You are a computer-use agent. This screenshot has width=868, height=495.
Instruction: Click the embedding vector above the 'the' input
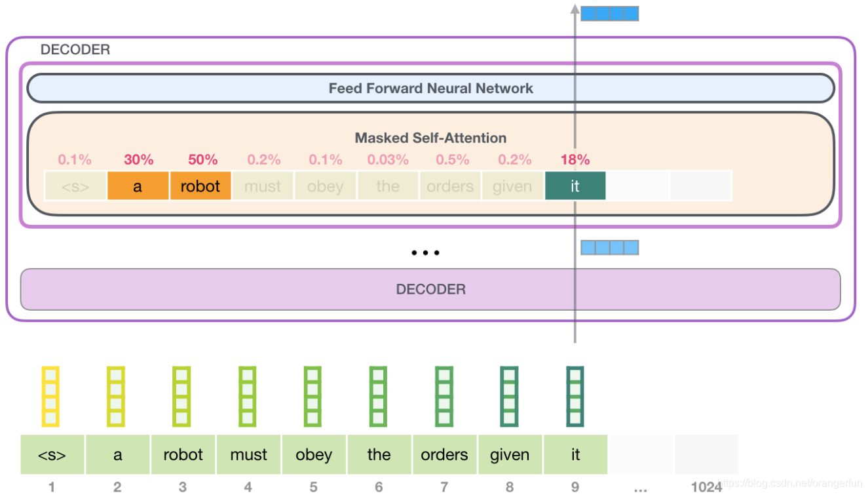click(379, 397)
